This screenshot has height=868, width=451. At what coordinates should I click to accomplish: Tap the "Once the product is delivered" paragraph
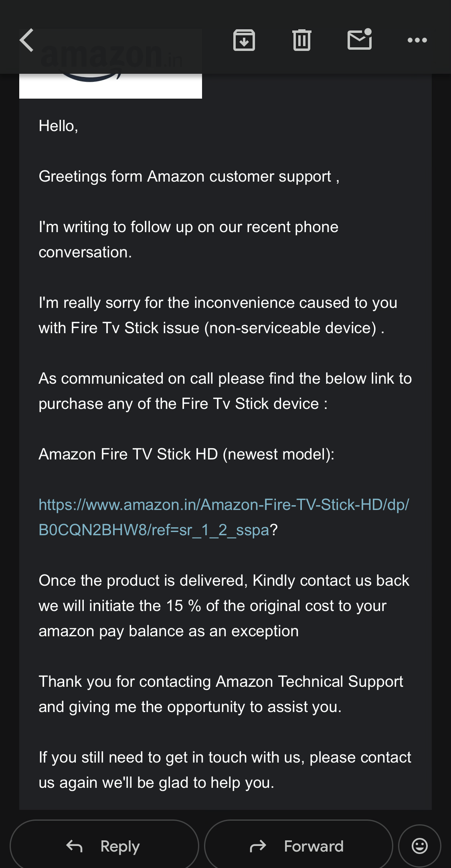[x=224, y=606]
